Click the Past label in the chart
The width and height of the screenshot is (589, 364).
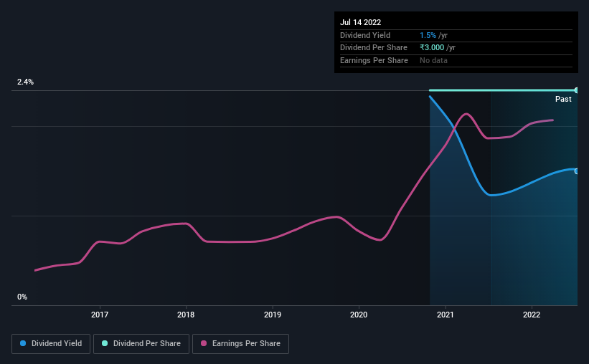click(x=563, y=99)
